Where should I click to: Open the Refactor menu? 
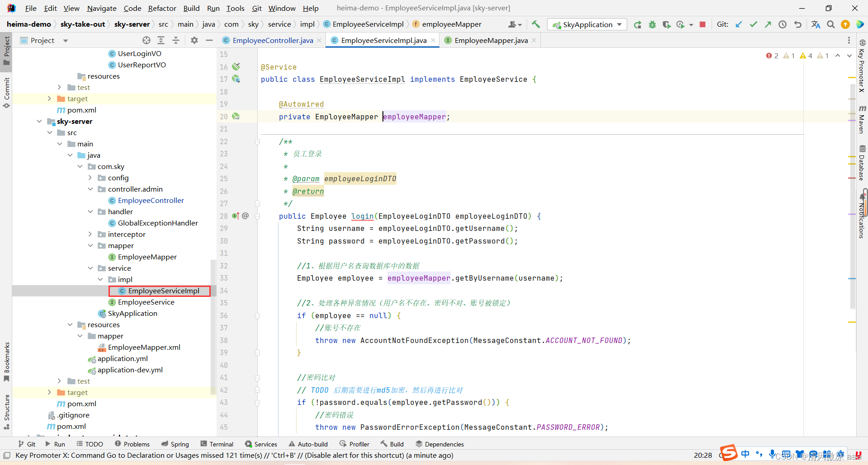click(x=162, y=8)
